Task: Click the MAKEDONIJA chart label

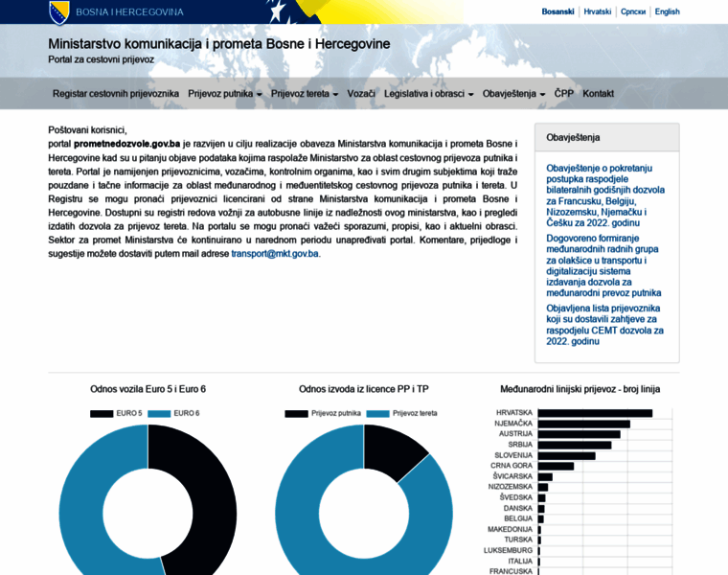Action: (510, 530)
